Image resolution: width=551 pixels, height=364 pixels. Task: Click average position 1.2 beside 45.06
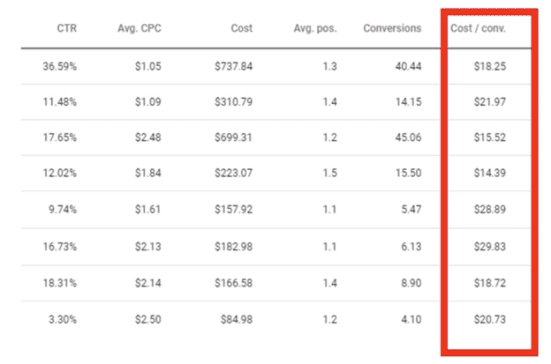(330, 137)
